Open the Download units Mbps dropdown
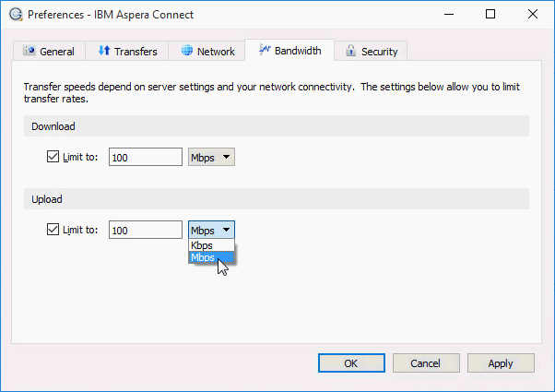The width and height of the screenshot is (555, 392). 211,157
